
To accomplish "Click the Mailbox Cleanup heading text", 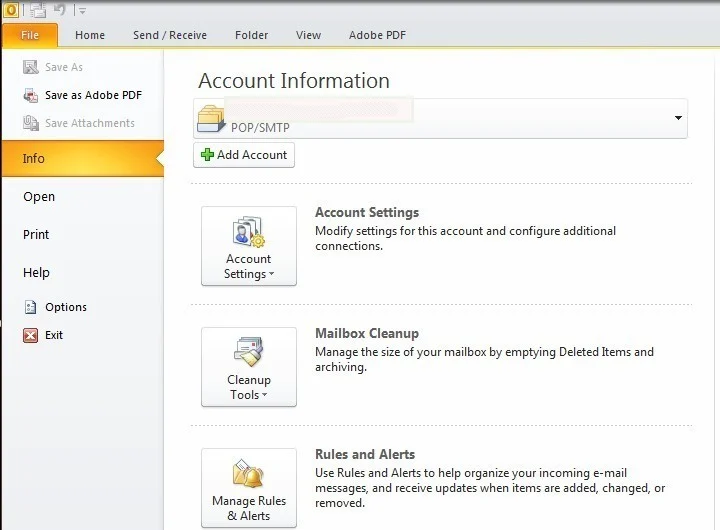I will tap(367, 333).
